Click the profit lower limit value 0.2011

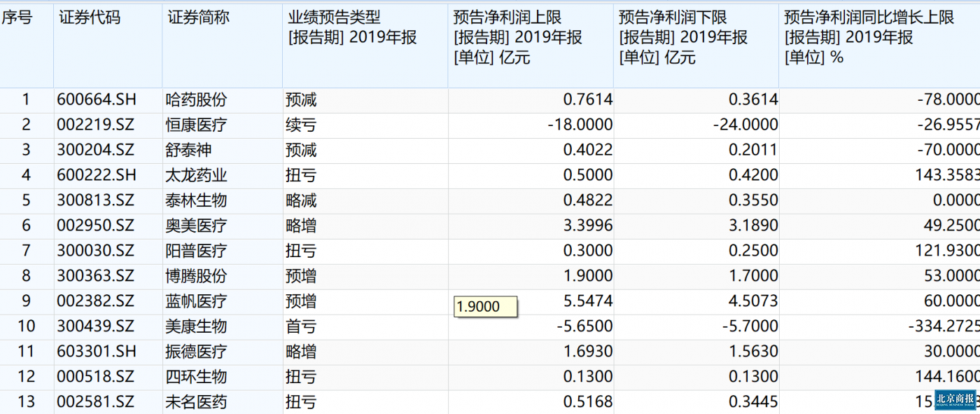pyautogui.click(x=753, y=151)
